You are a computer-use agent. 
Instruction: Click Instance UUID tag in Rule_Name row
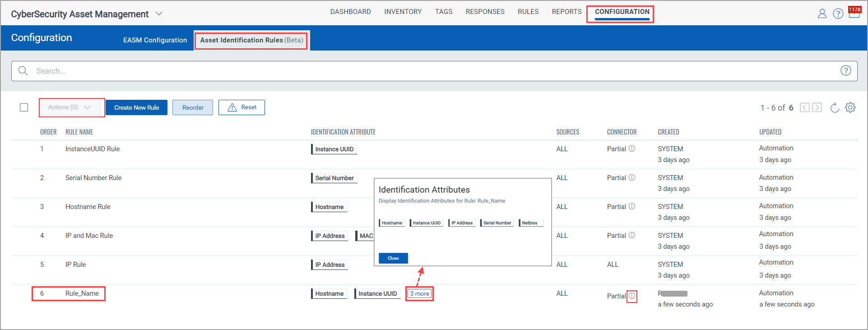(x=377, y=294)
